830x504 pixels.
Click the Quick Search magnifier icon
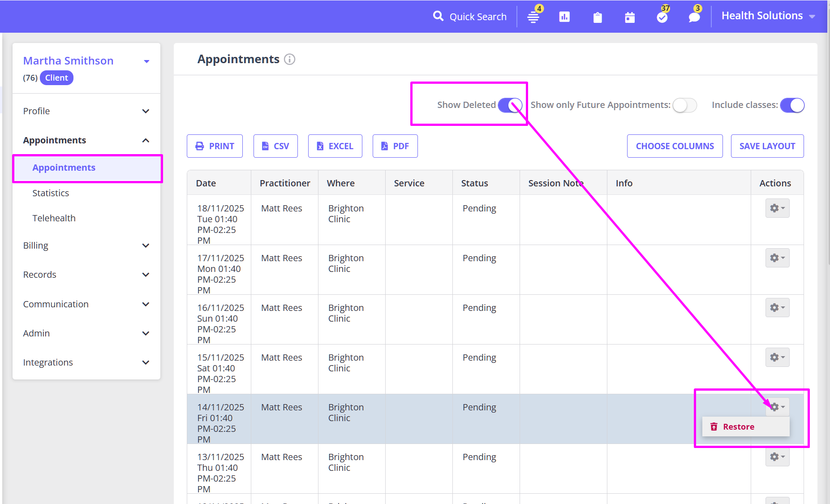[438, 17]
